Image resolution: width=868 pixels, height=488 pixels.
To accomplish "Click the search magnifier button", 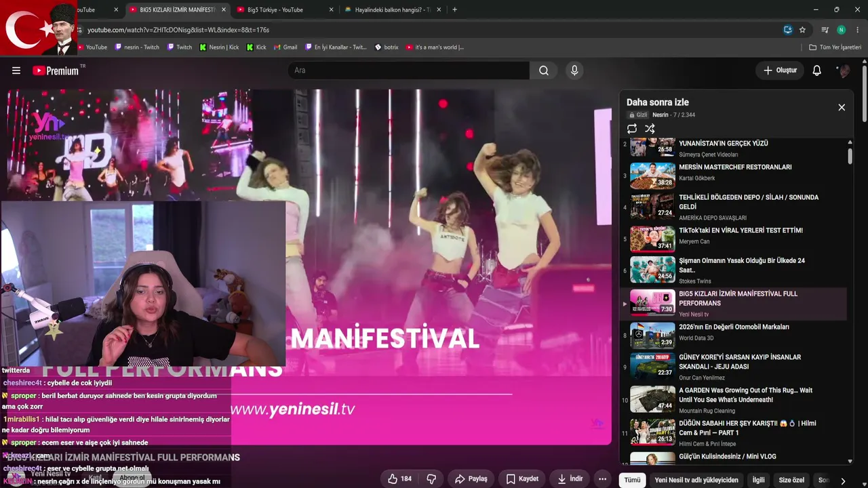I will point(544,70).
